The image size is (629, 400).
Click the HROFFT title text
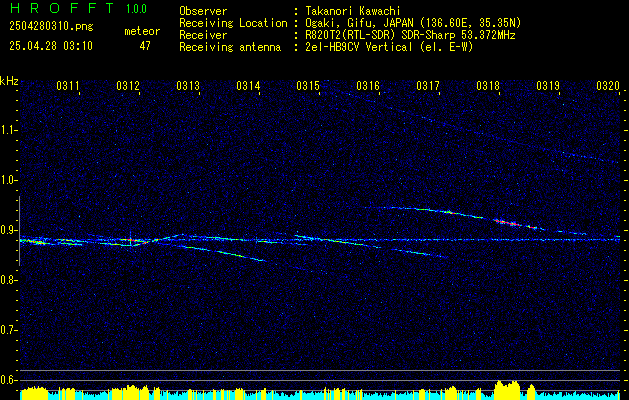click(x=62, y=8)
